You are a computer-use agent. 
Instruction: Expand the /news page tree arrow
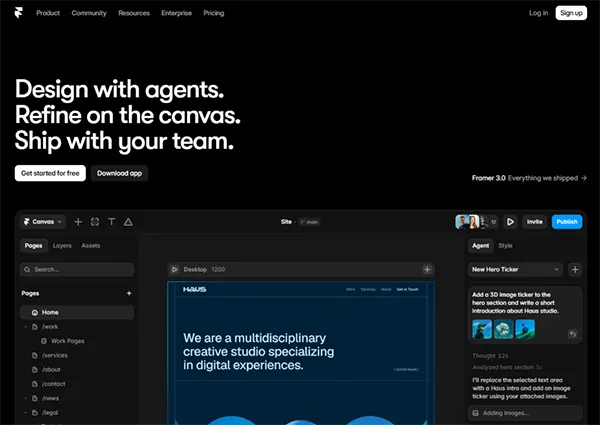(x=26, y=398)
